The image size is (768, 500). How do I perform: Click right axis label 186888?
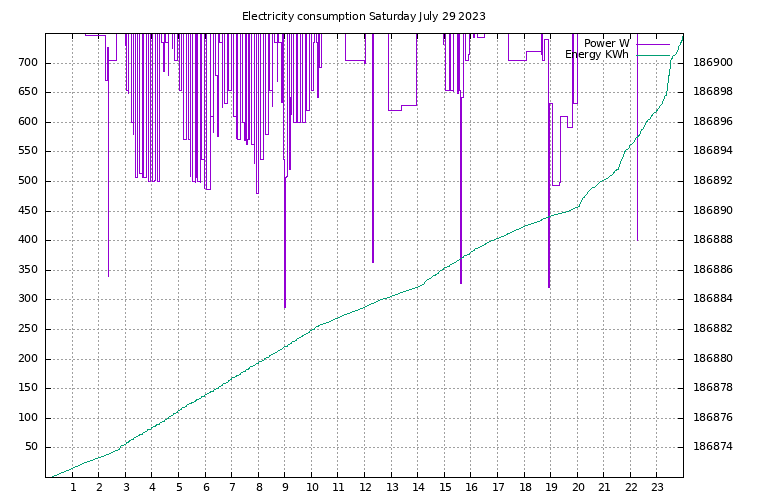point(713,240)
